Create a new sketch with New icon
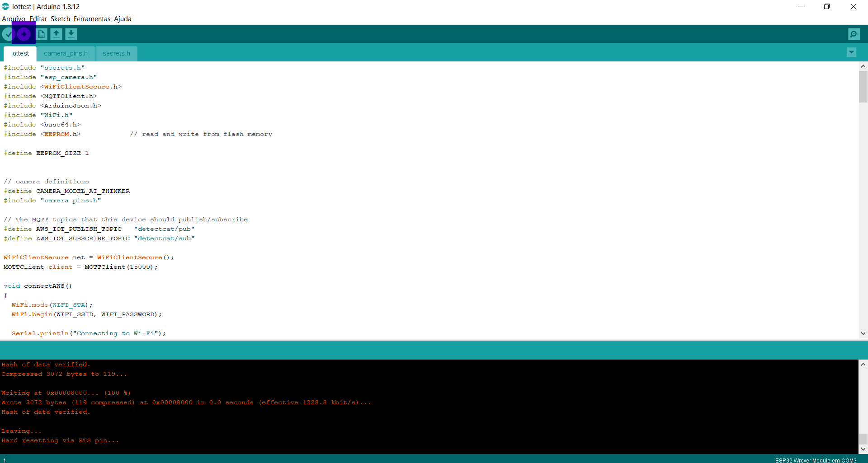This screenshot has width=868, height=463. (42, 34)
